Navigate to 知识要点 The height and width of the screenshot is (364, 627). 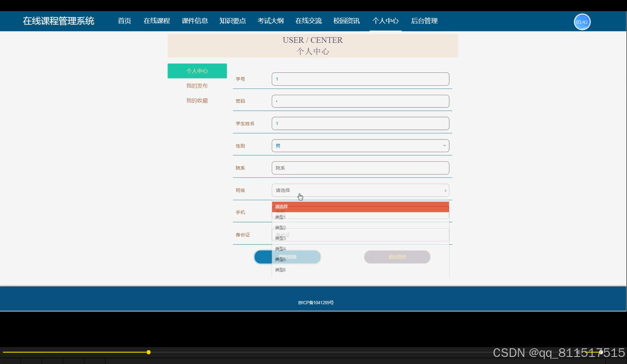233,21
